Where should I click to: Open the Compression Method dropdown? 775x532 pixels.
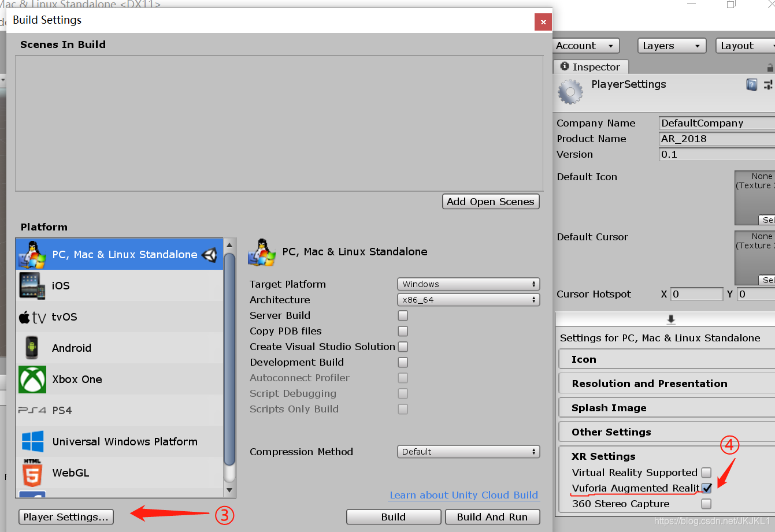point(468,452)
